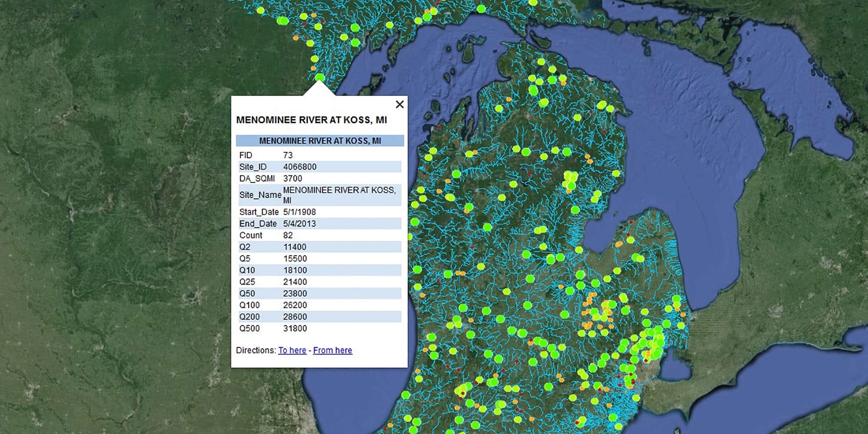Select the Q5 value 15500
Image resolution: width=868 pixels, height=434 pixels.
coord(295,259)
